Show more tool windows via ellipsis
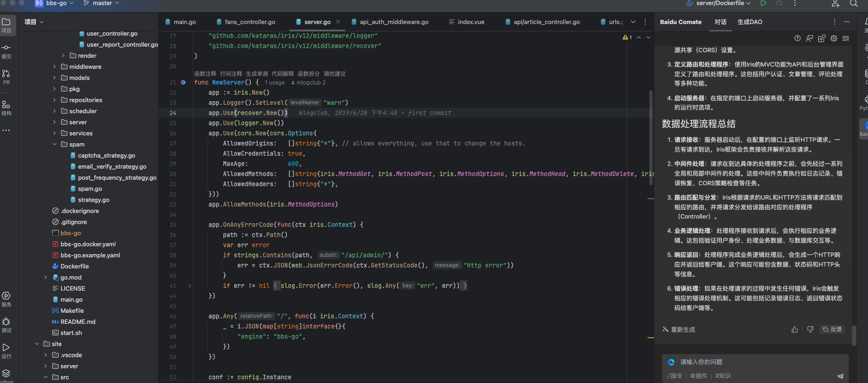The image size is (868, 383). click(6, 130)
